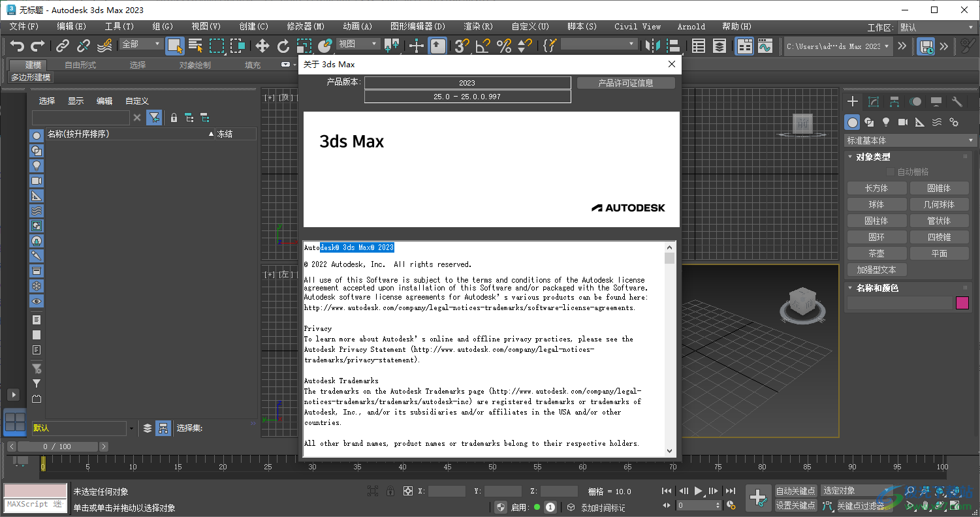Click the pink MAXScript listener swatch
The width and height of the screenshot is (980, 517).
coord(35,491)
